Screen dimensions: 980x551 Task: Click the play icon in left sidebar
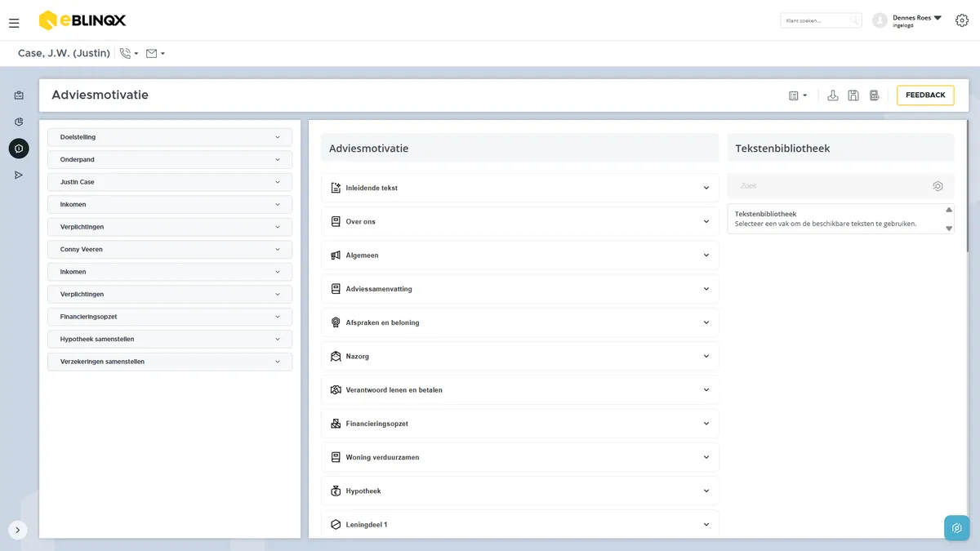click(x=19, y=175)
